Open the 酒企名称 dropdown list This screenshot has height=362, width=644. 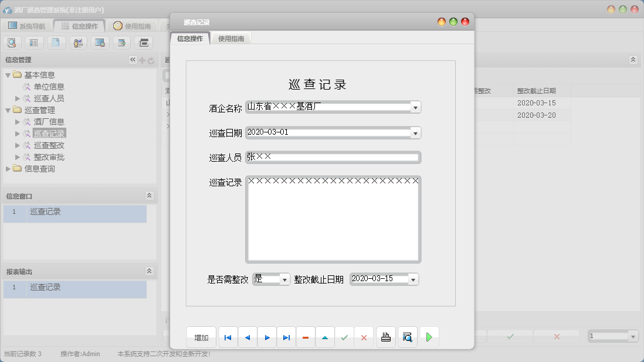(415, 107)
